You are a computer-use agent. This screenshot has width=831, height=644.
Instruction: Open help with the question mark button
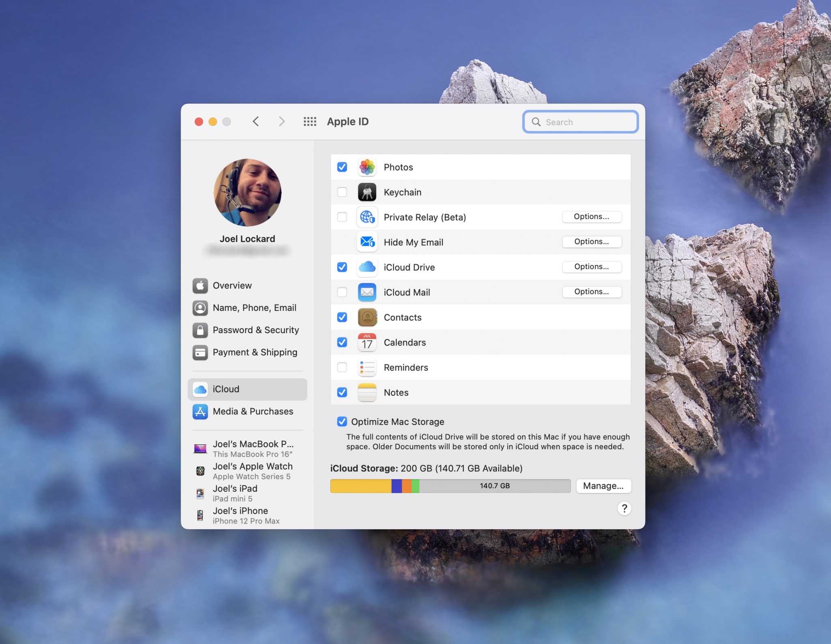coord(624,508)
